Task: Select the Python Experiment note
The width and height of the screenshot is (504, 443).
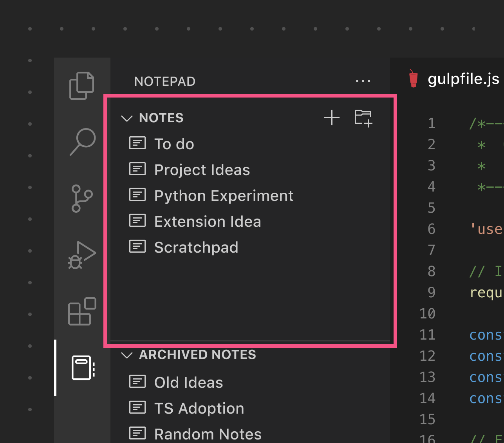Action: tap(224, 195)
